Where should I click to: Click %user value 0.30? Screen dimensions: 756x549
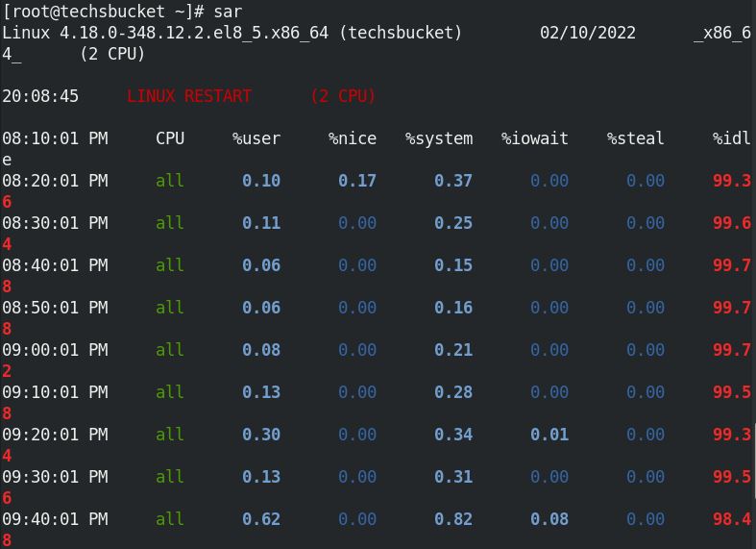pyautogui.click(x=261, y=435)
